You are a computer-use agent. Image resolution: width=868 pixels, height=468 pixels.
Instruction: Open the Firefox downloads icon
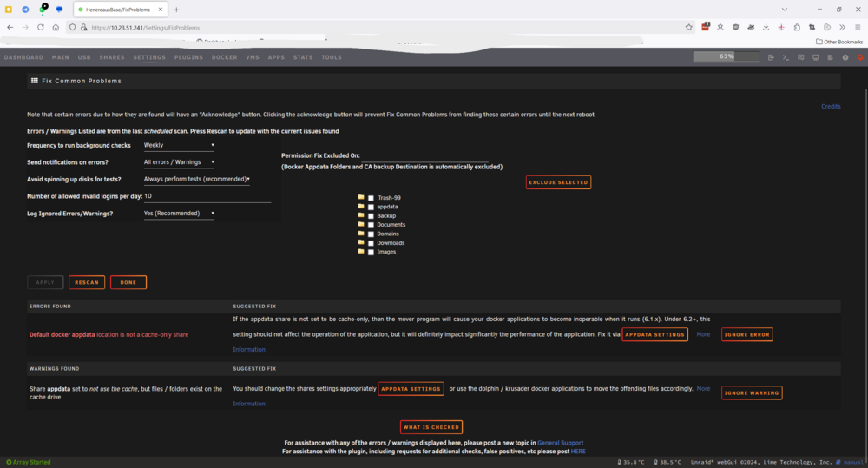pyautogui.click(x=766, y=27)
